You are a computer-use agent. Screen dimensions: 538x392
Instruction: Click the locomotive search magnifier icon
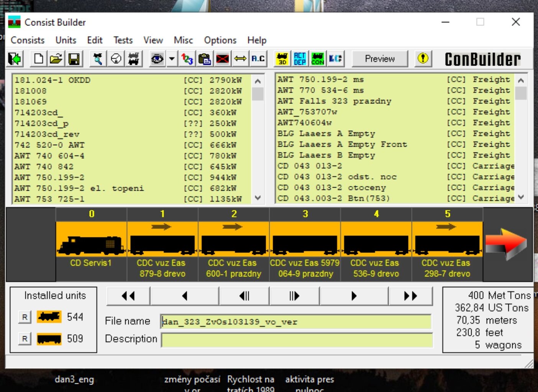(x=98, y=59)
